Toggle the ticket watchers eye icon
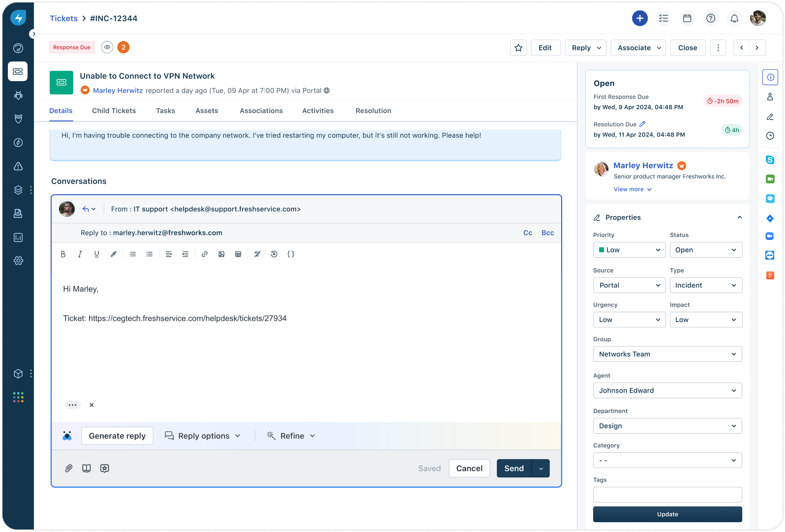The width and height of the screenshot is (785, 532). (x=107, y=47)
